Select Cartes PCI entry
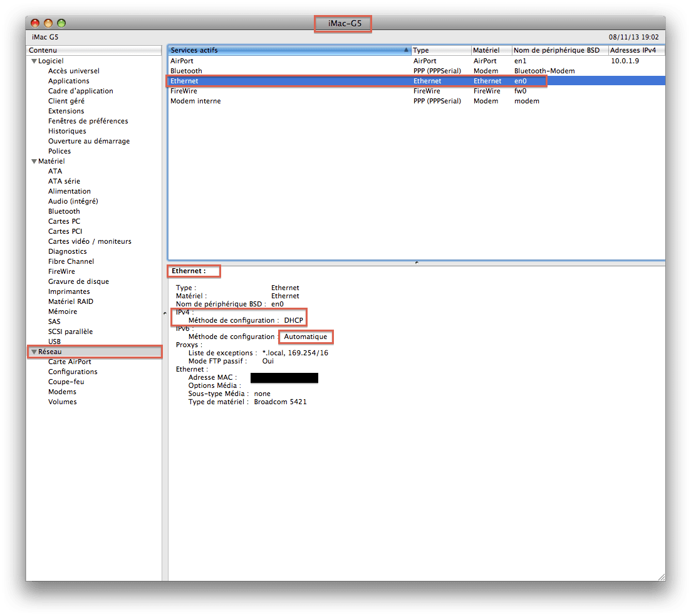The height and width of the screenshot is (616, 691). [65, 231]
